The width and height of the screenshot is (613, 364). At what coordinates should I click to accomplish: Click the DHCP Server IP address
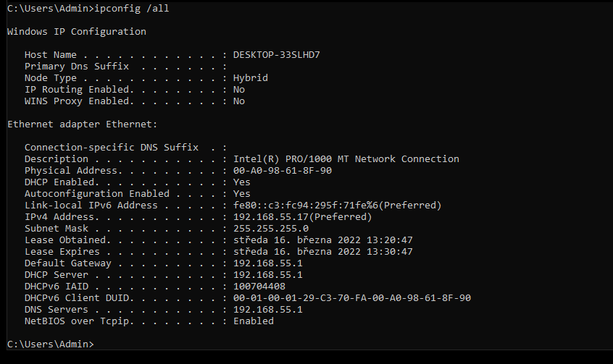(x=267, y=274)
